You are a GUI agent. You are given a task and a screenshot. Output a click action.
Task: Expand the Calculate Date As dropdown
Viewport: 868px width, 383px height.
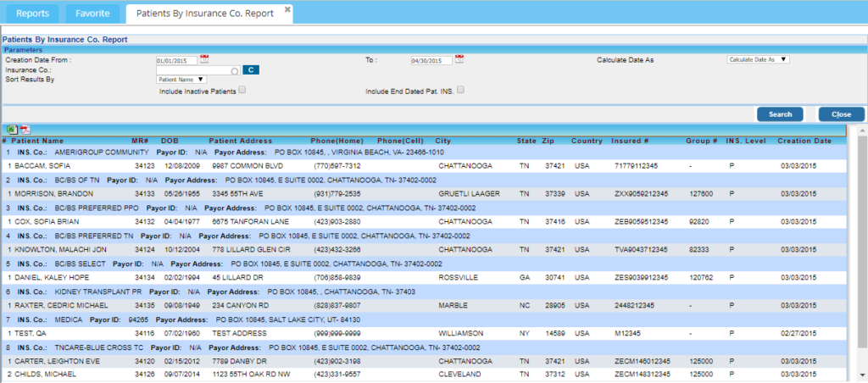tap(758, 60)
